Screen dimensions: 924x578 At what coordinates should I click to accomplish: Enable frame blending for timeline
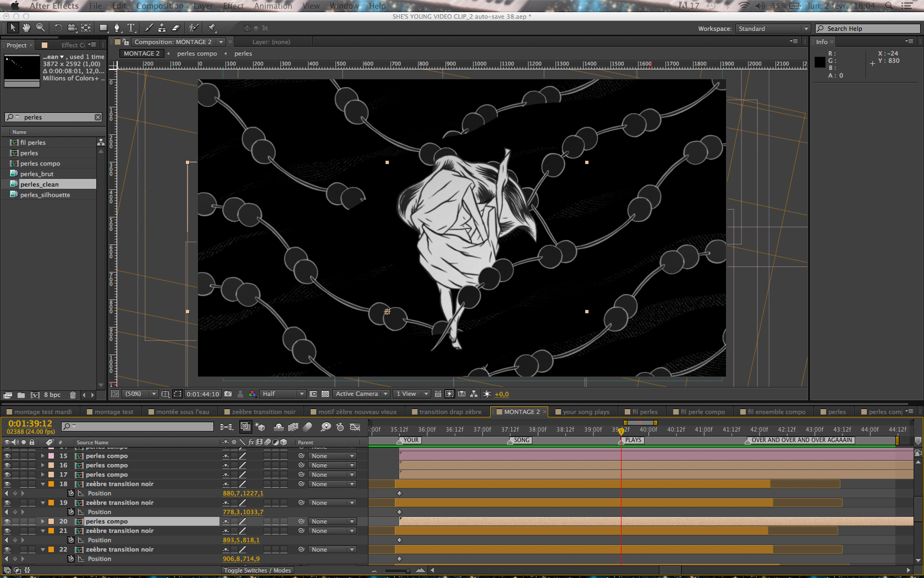click(293, 427)
